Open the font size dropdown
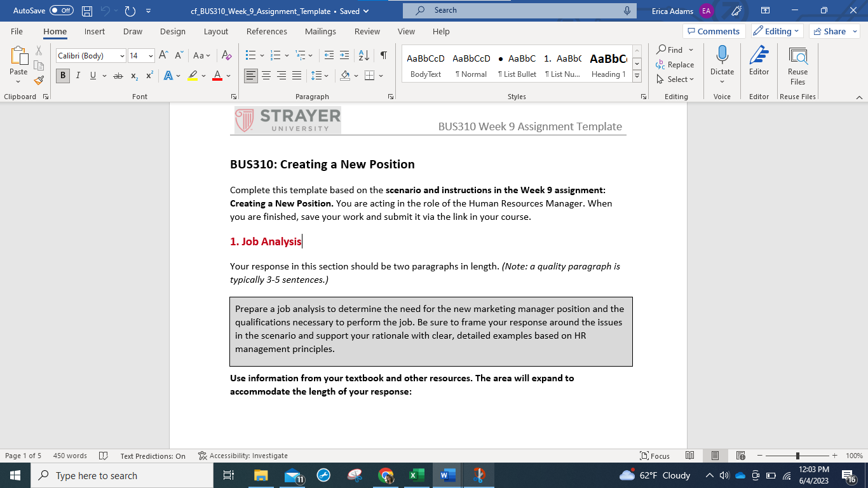 (x=150, y=55)
